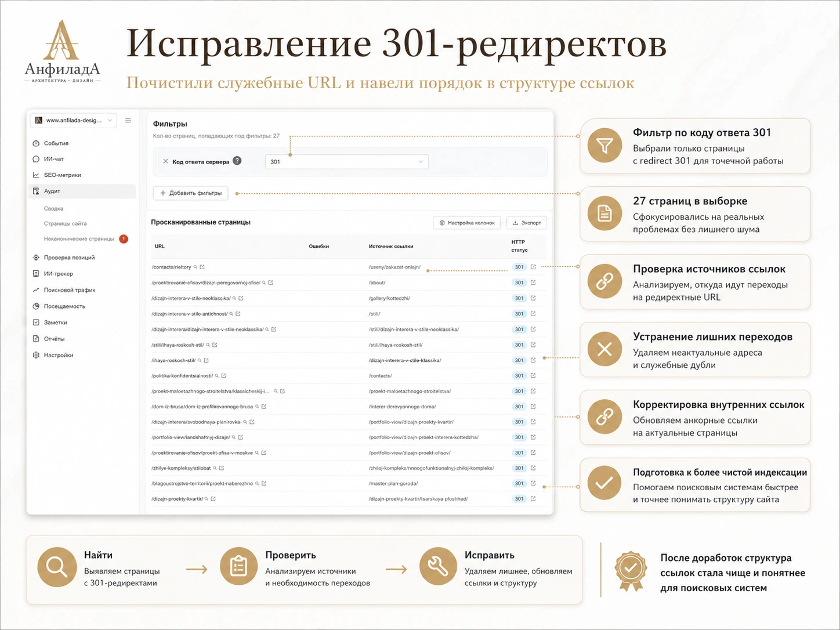Image resolution: width=840 pixels, height=630 pixels.
Task: Open the Сводка subsection
Action: tap(53, 208)
